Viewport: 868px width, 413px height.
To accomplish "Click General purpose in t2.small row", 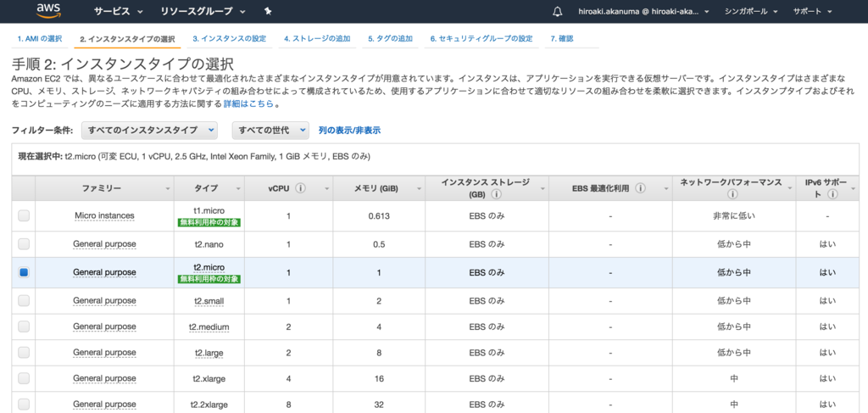I will point(104,300).
